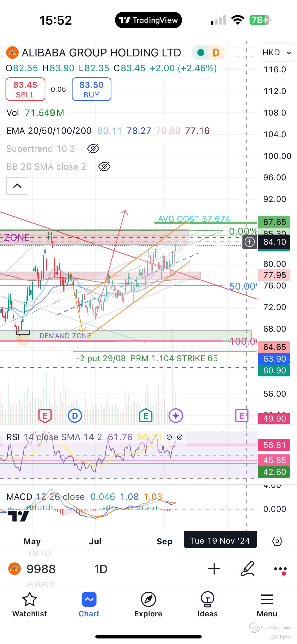This screenshot has width=297, height=644.
Task: Switch to the Chart tab
Action: pos(89,605)
